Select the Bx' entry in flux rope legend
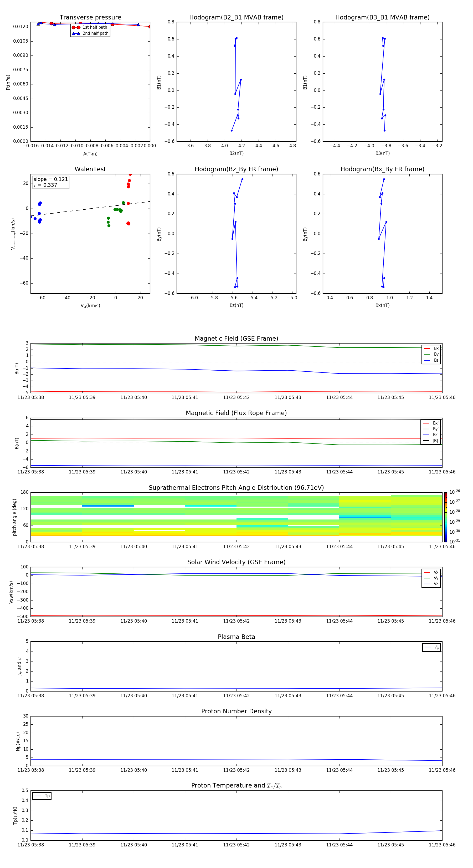The width and height of the screenshot is (473, 868). 431,423
